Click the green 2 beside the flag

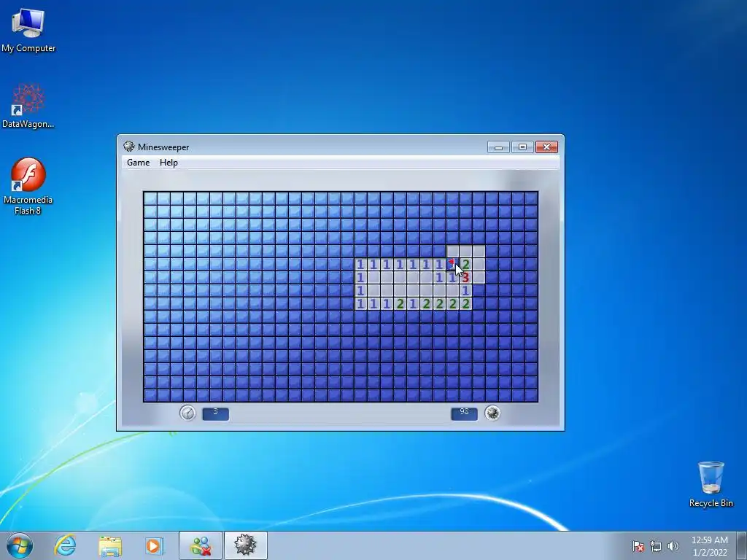[x=465, y=264]
